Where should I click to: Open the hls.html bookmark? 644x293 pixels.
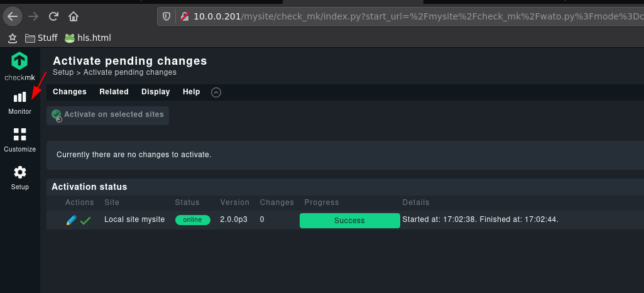coord(87,38)
